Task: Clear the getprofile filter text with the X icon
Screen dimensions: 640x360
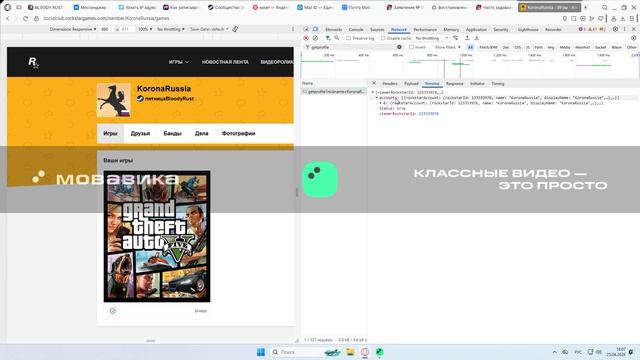Action: pyautogui.click(x=399, y=47)
